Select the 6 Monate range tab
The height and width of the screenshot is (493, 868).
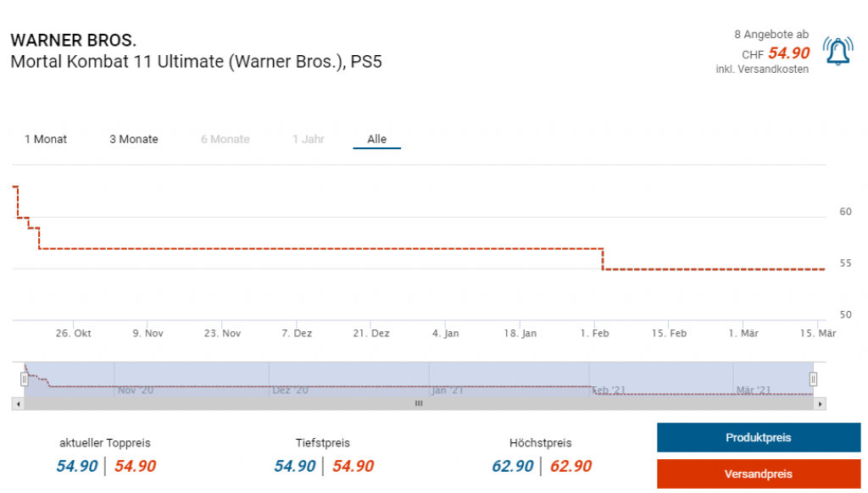[x=225, y=139]
